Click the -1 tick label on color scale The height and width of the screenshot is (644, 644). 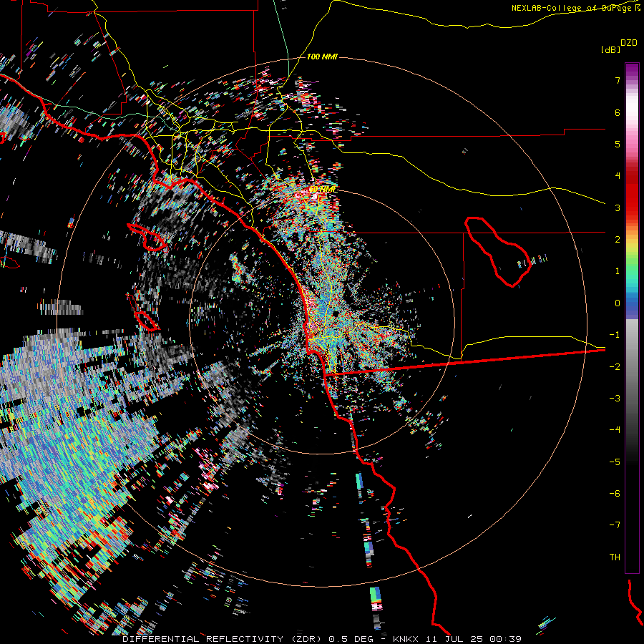[615, 335]
